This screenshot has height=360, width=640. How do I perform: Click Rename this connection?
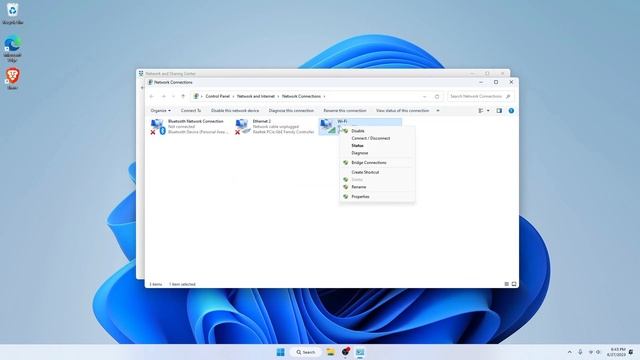(x=344, y=111)
